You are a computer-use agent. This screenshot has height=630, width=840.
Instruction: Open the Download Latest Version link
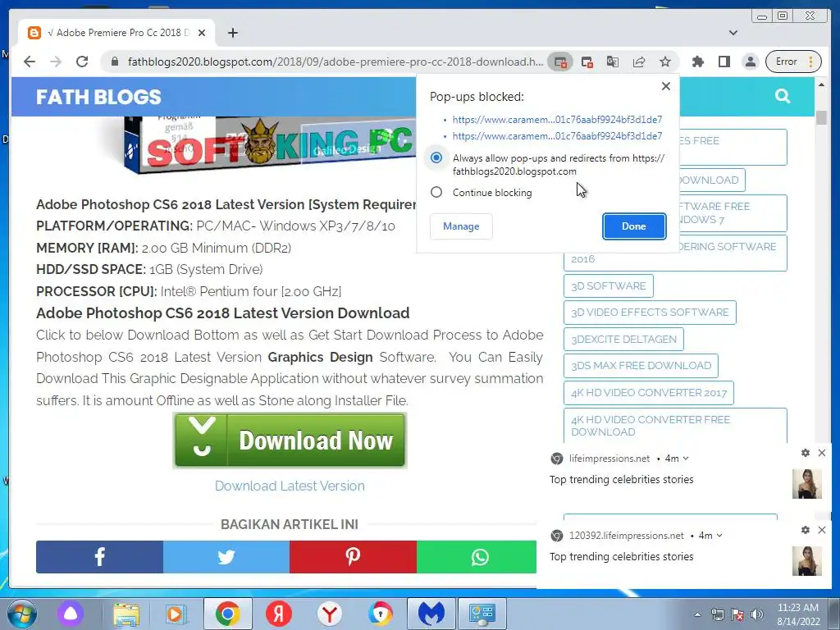click(290, 486)
